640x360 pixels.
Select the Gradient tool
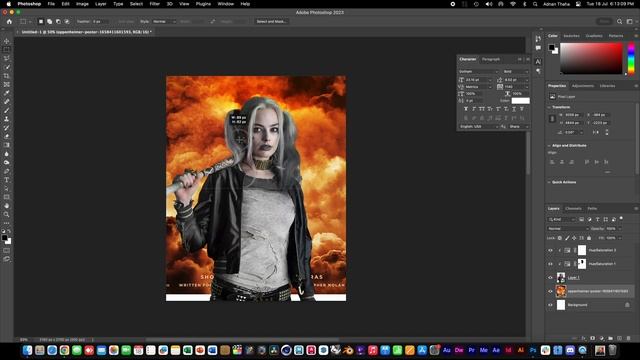7,145
